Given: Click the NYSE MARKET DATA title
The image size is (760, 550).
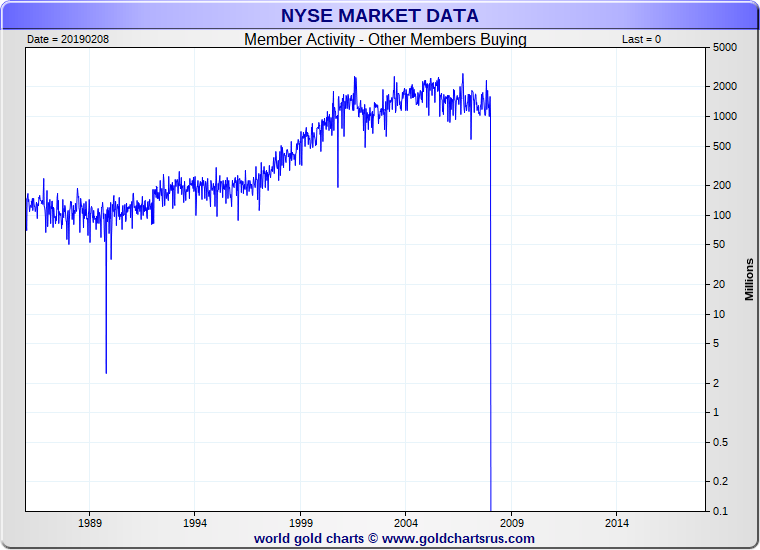Looking at the screenshot, I should pyautogui.click(x=380, y=16).
